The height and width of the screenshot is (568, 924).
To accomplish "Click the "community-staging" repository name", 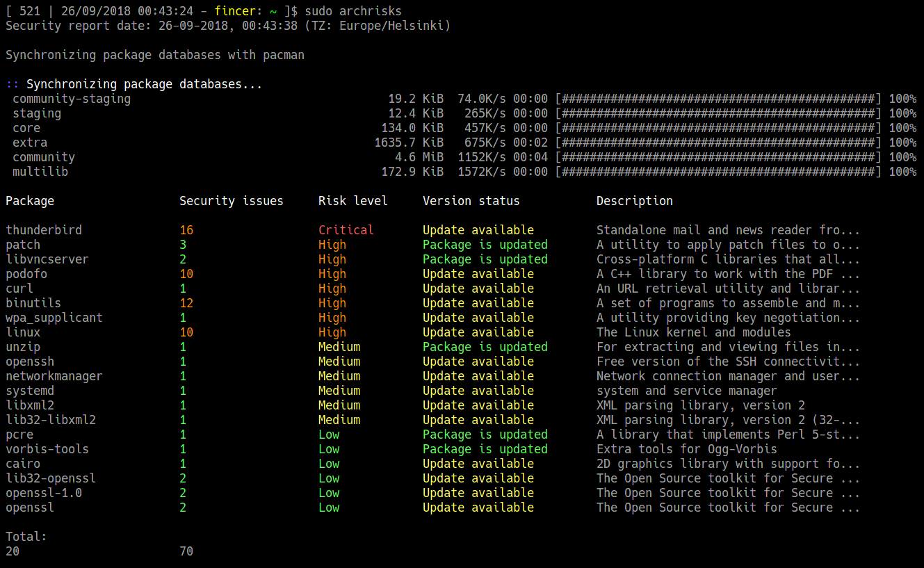I will point(72,99).
